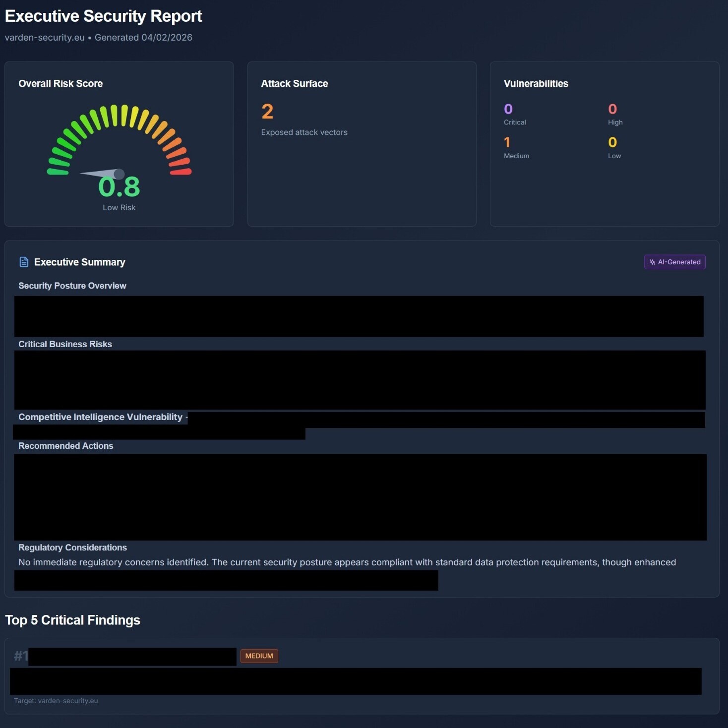
Task: Click the varden-security.eu domain under the report title
Action: pos(45,38)
